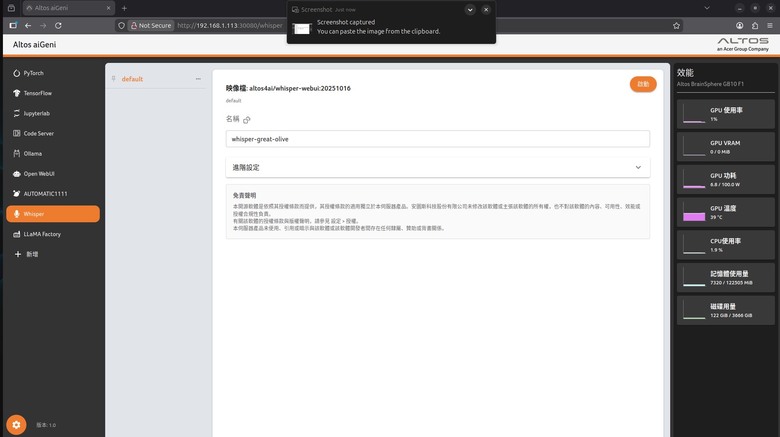Go back with the browser back arrow
This screenshot has width=780, height=437.
pos(28,25)
